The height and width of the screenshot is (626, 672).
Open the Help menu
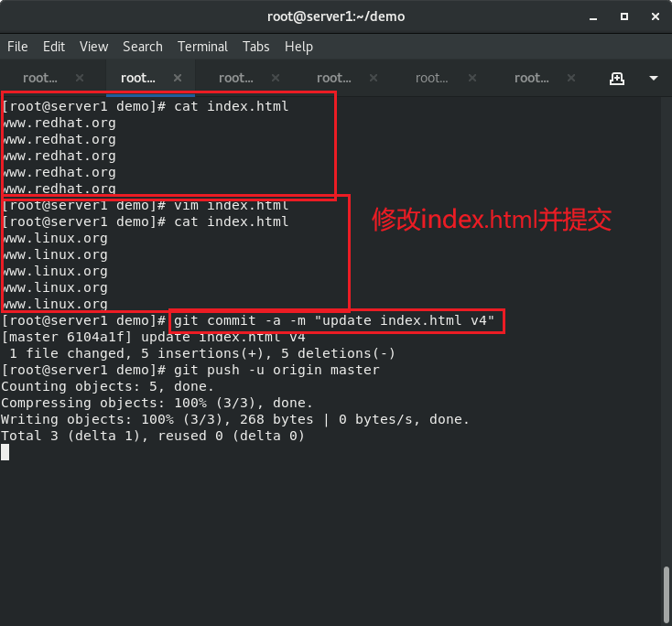[x=298, y=47]
